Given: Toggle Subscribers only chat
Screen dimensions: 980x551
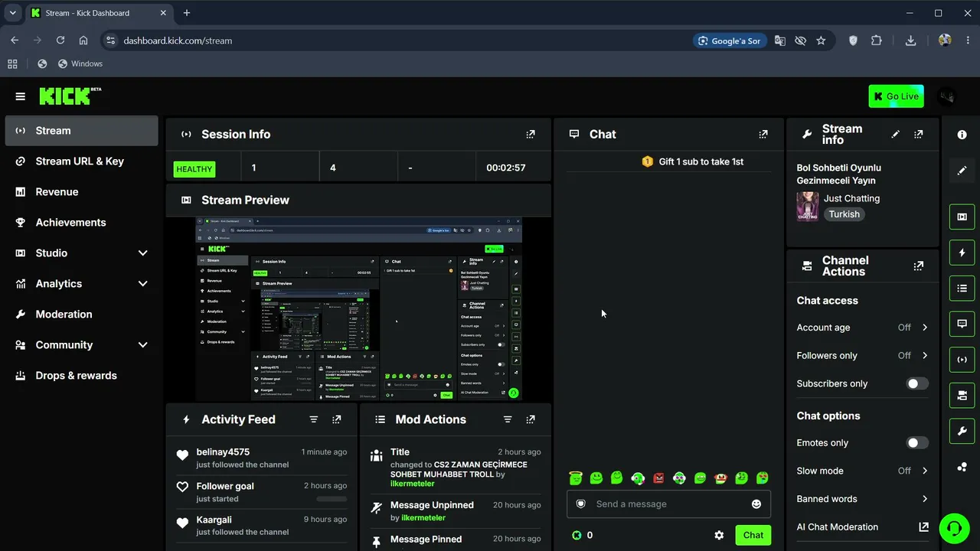Looking at the screenshot, I should tap(917, 383).
